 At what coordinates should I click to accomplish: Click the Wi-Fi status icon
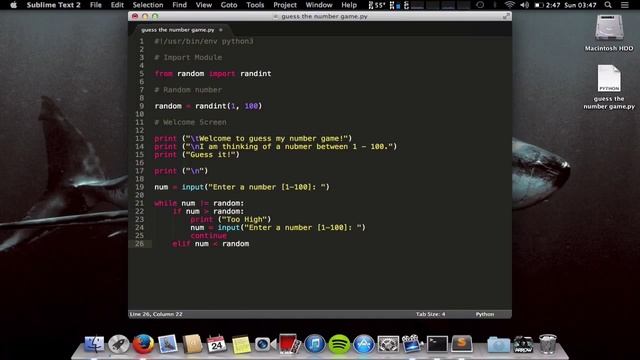(509, 5)
